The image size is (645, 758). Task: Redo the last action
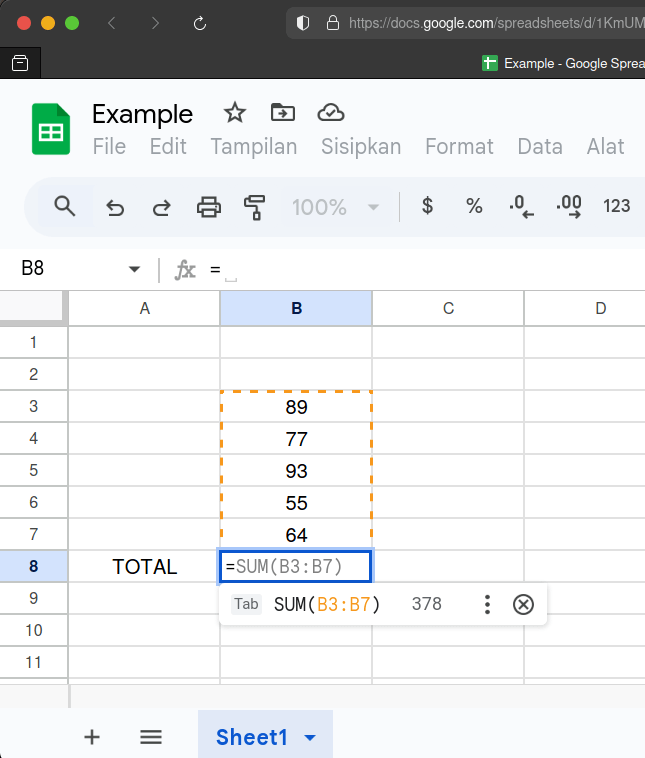click(161, 207)
